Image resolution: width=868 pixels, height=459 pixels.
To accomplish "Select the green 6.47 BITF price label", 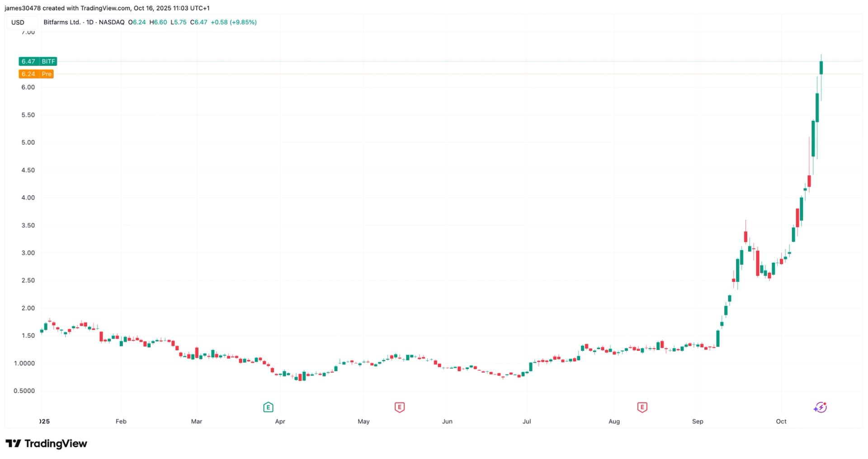I will pyautogui.click(x=38, y=62).
